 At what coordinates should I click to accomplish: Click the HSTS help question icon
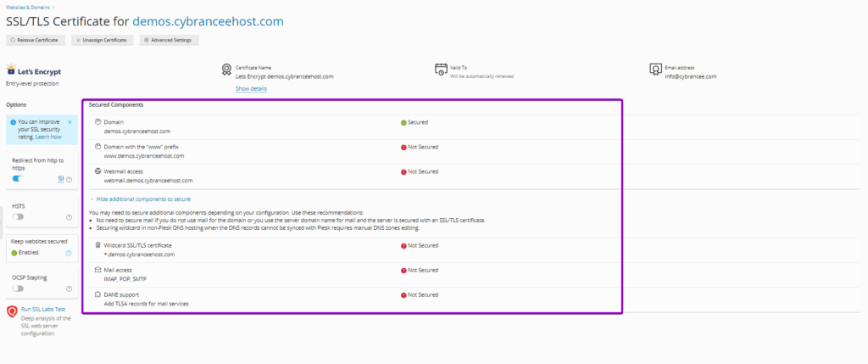pos(70,217)
